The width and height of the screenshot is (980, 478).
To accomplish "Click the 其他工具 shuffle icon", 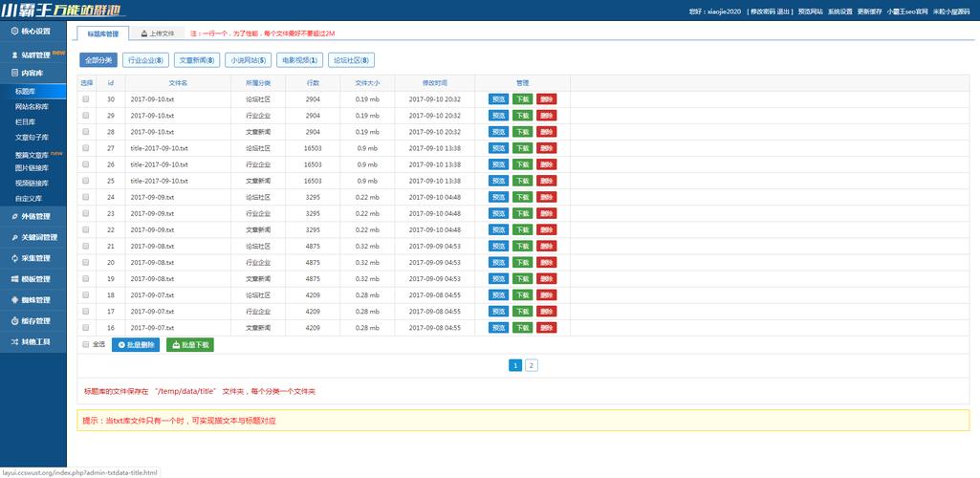I will coord(14,341).
